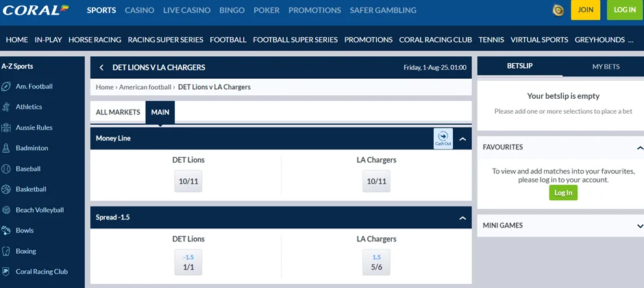Open the Live Casino menu item
Image resolution: width=644 pixels, height=288 pixels.
[x=187, y=10]
